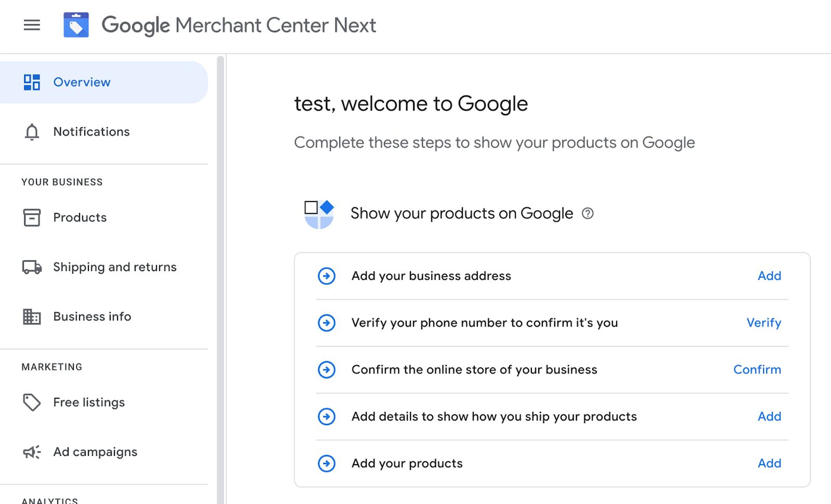
Task: Click Add link for shipping details
Action: pyautogui.click(x=769, y=416)
